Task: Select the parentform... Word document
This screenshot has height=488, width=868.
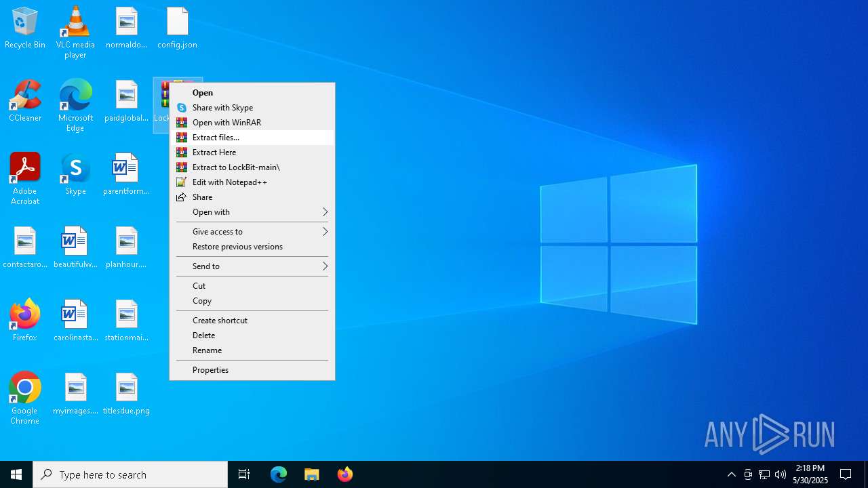Action: coord(126,175)
